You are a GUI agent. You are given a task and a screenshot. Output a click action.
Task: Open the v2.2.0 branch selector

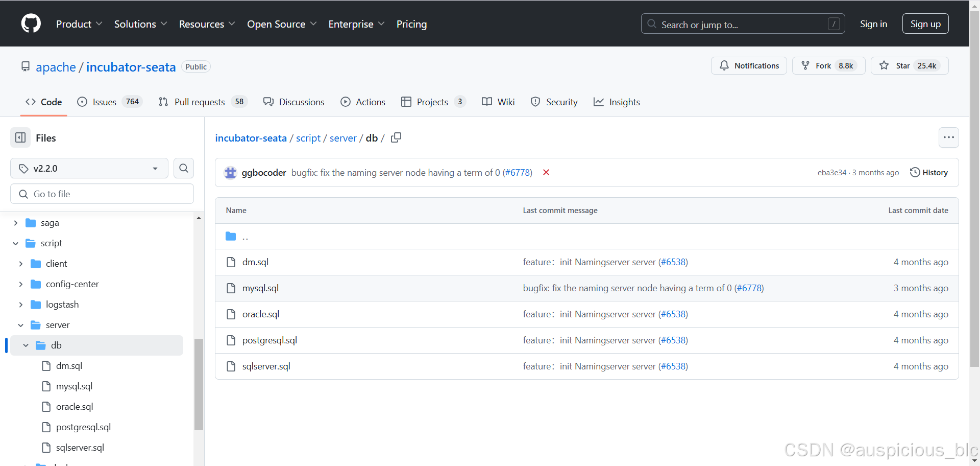(89, 168)
